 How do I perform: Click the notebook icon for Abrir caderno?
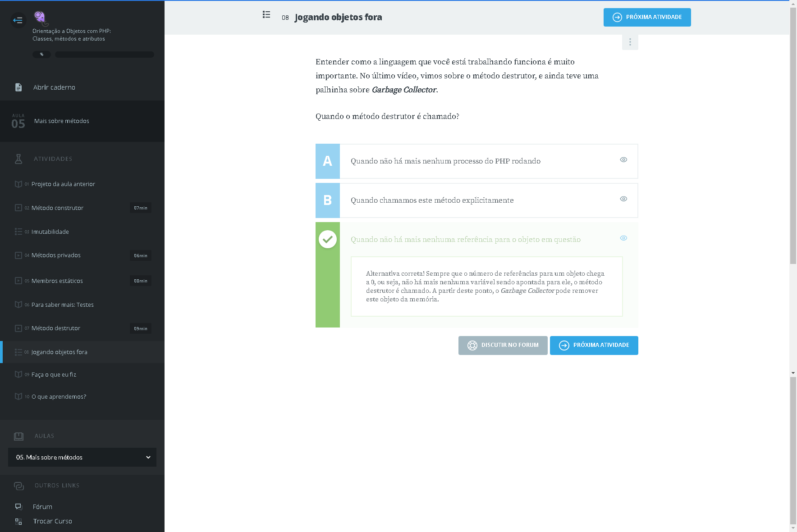point(18,87)
